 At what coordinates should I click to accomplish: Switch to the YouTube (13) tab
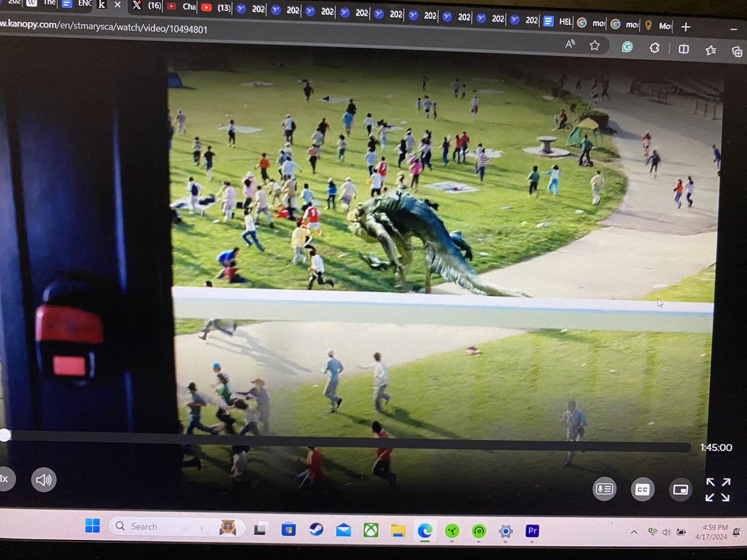[x=217, y=8]
